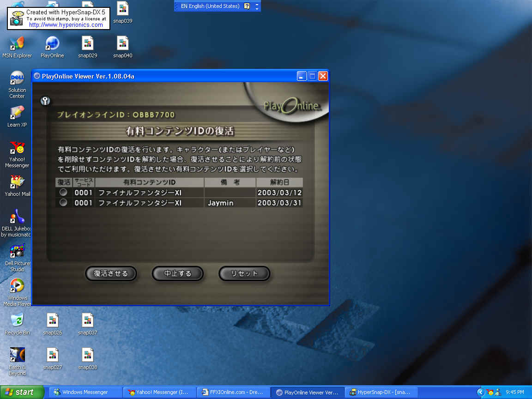This screenshot has height=399, width=532.
Task: Select snap040 file icon
Action: point(122,47)
